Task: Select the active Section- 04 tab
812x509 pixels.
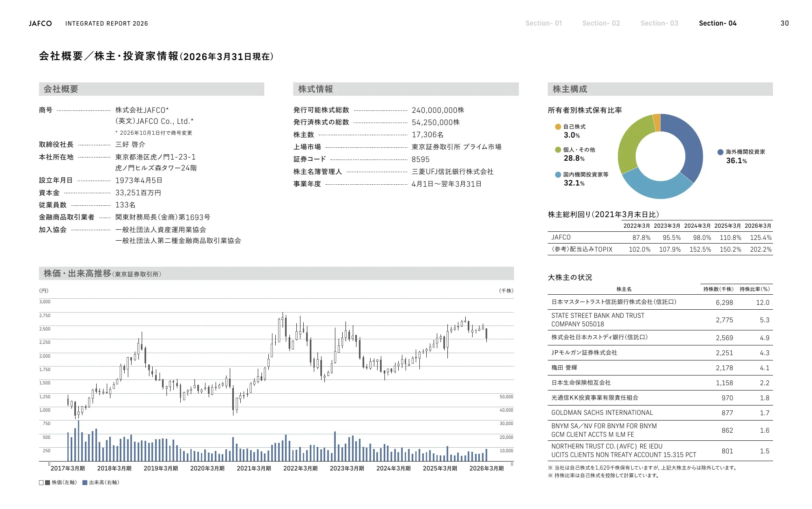Action: click(717, 23)
